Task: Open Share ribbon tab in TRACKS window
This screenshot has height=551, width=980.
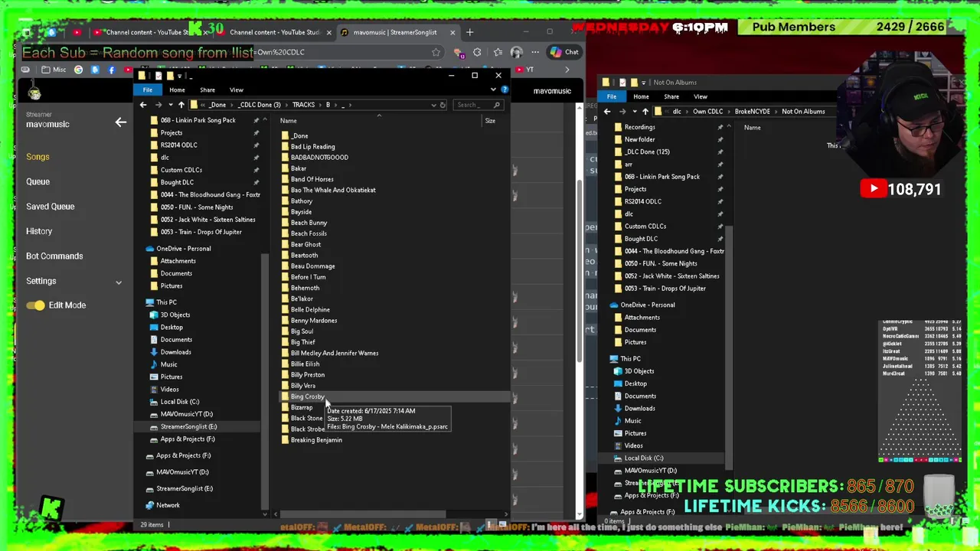Action: 207,90
